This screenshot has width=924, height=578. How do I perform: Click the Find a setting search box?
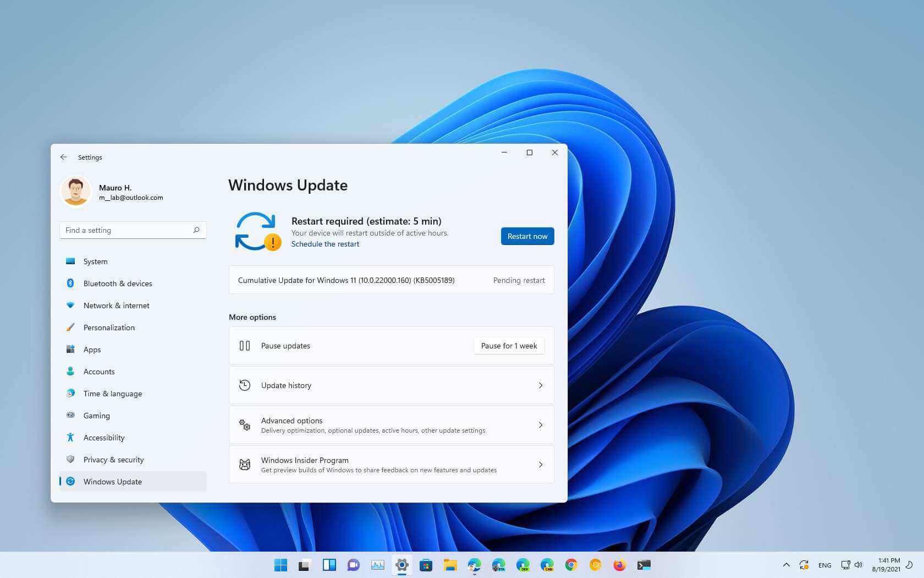[132, 230]
